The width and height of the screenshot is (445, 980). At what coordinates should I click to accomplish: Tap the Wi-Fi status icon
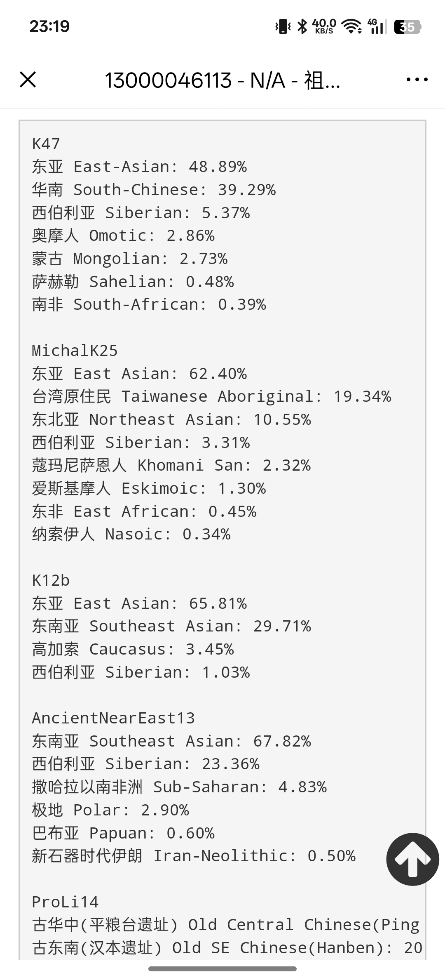point(352,27)
